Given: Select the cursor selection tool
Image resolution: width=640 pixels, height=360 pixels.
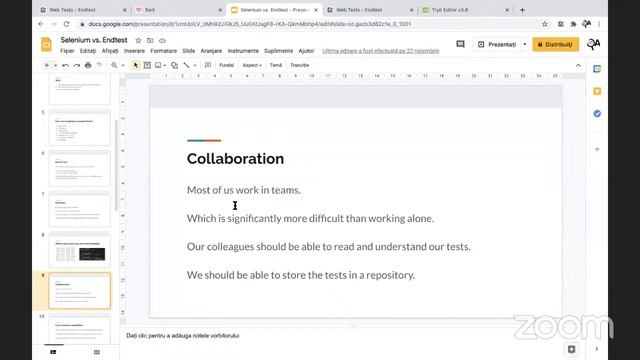Looking at the screenshot, I should click(x=136, y=65).
